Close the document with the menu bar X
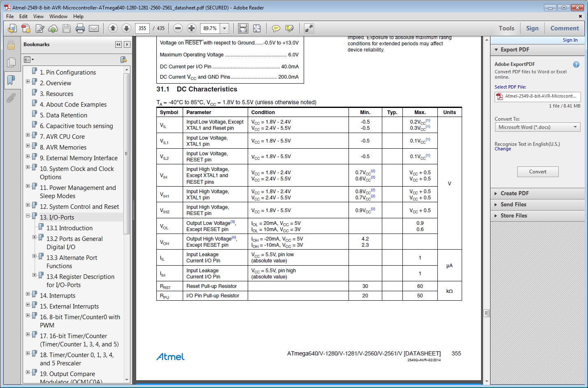The width and height of the screenshot is (588, 388). point(580,16)
